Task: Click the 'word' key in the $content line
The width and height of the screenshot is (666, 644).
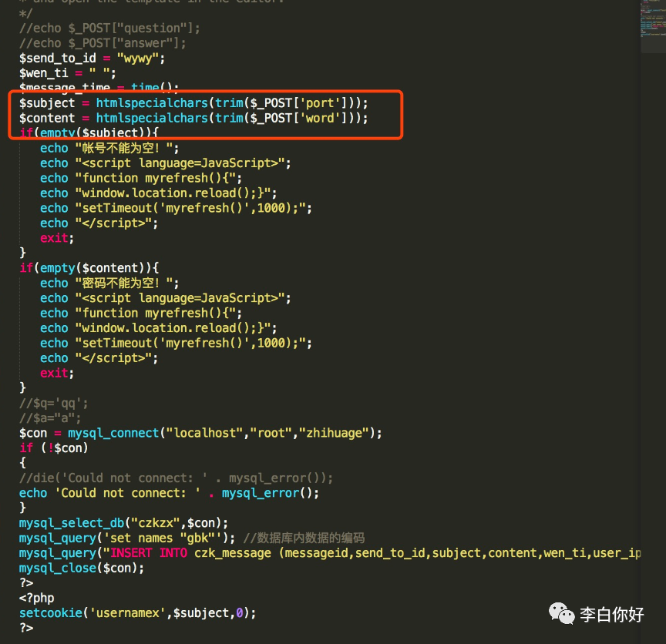Action: [x=320, y=118]
